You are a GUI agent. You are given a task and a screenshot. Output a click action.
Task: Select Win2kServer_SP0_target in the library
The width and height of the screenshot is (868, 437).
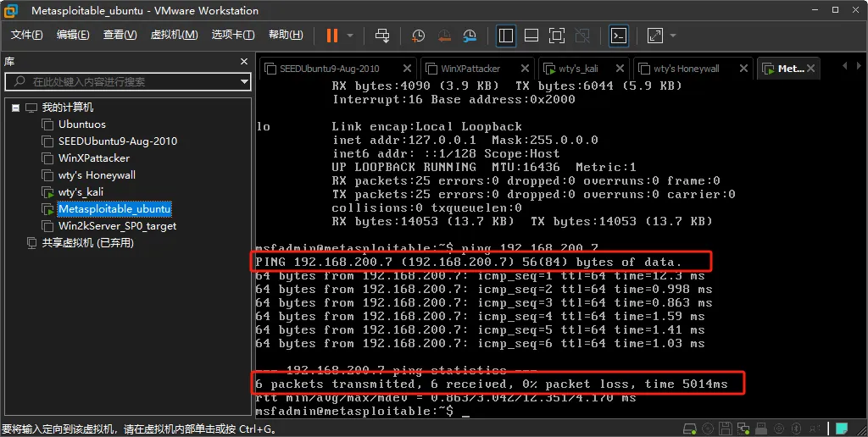[117, 225]
